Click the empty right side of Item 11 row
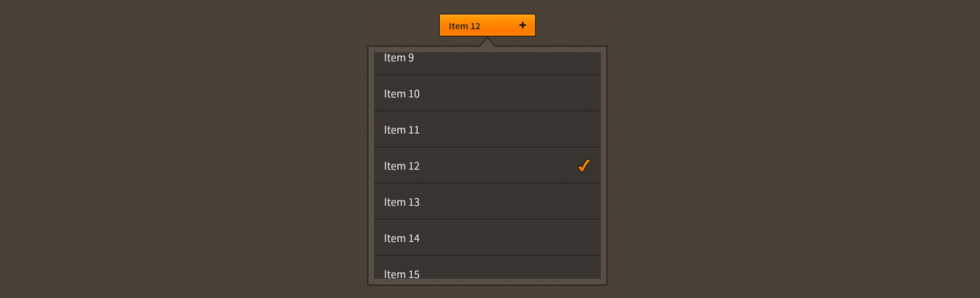Viewport: 980px width, 298px height. click(x=530, y=129)
